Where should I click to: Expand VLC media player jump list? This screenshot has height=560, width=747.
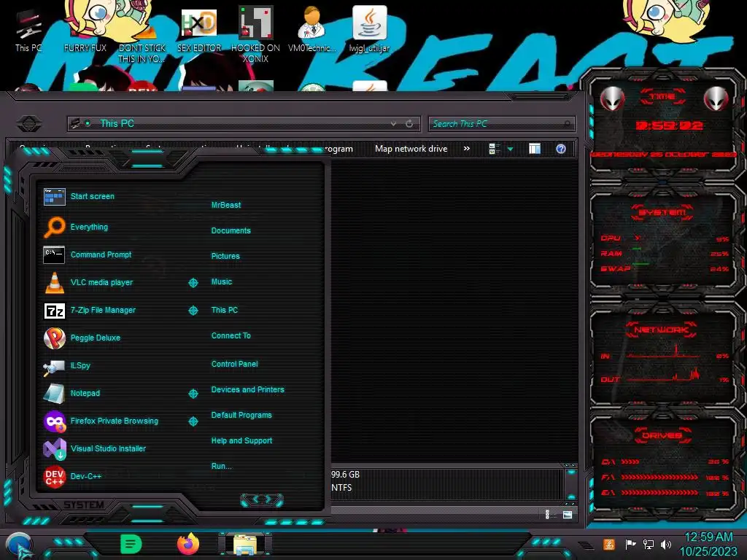pyautogui.click(x=193, y=283)
